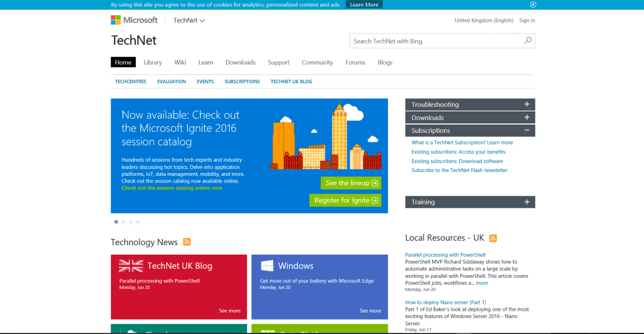Open the Forums tab
Image resolution: width=644 pixels, height=334 pixels.
tap(355, 62)
